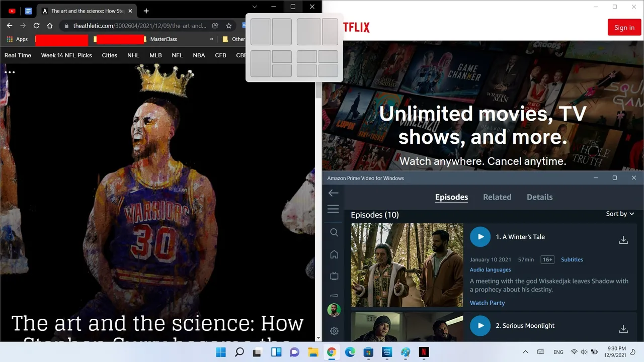This screenshot has height=362, width=644.
Task: Download episode A Winter's Tale
Action: pyautogui.click(x=623, y=240)
